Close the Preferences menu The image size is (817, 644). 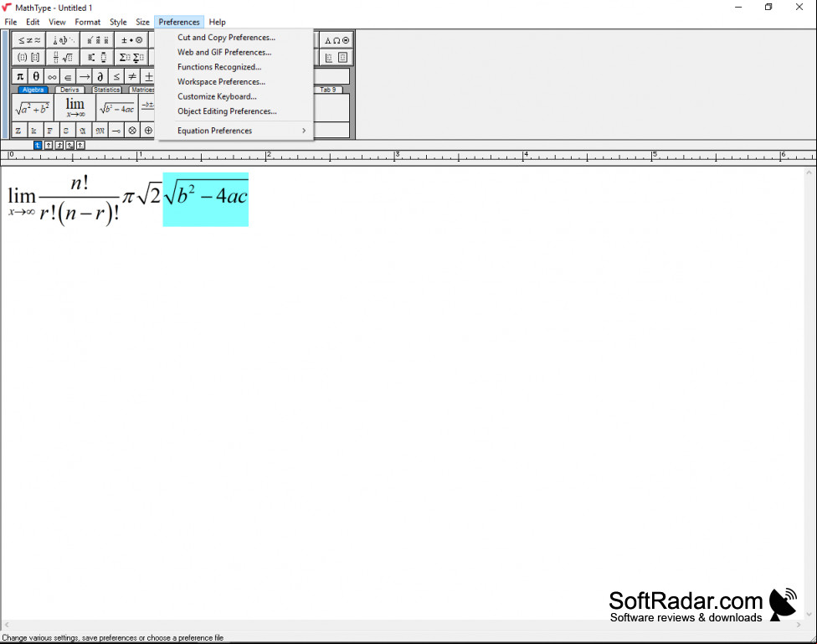pyautogui.click(x=179, y=22)
